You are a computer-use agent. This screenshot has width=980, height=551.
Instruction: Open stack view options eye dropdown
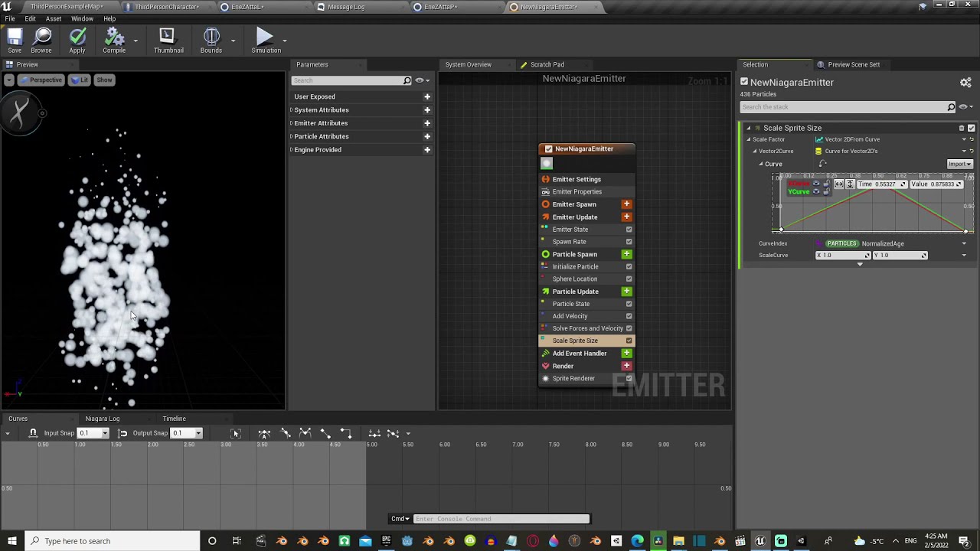965,107
